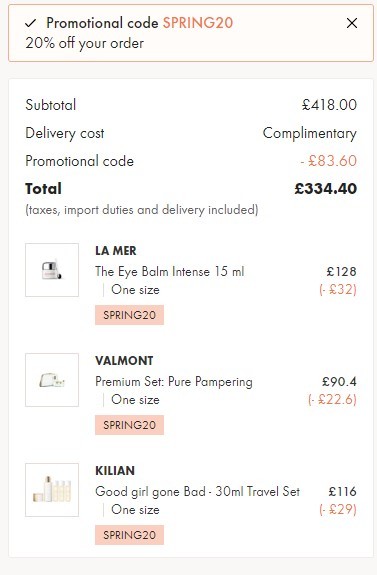Click the £334.40 total amount
The height and width of the screenshot is (575, 377).
tap(326, 189)
